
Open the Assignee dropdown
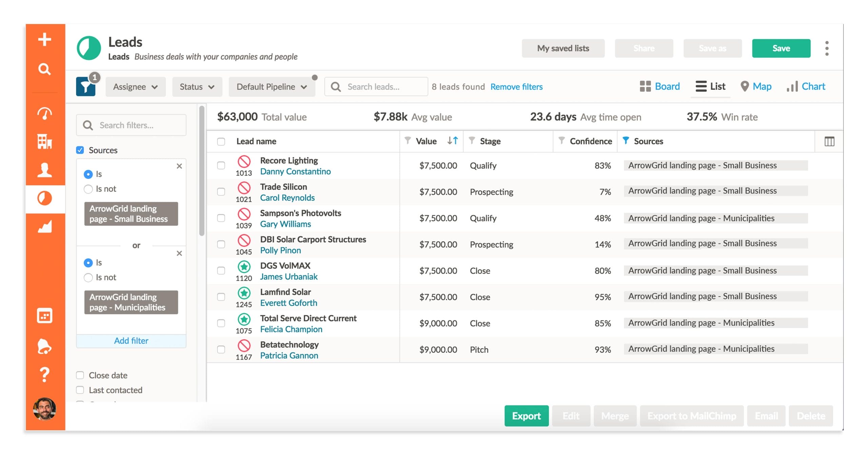point(135,86)
